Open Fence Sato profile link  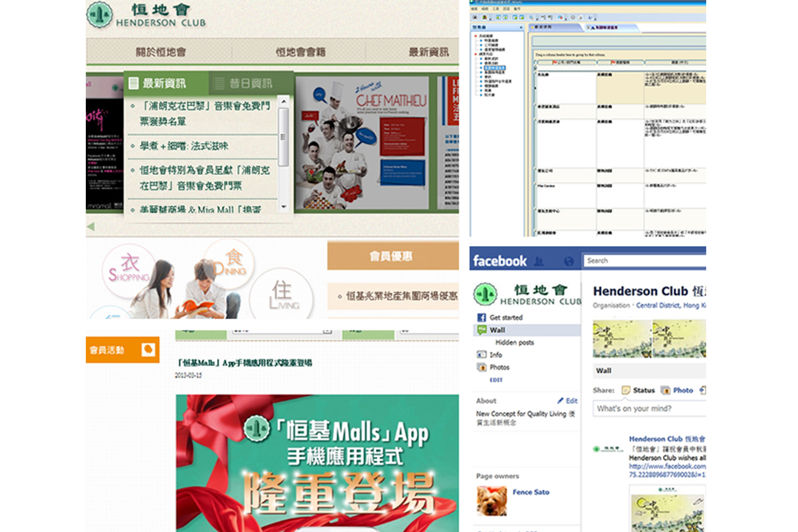coord(531,492)
